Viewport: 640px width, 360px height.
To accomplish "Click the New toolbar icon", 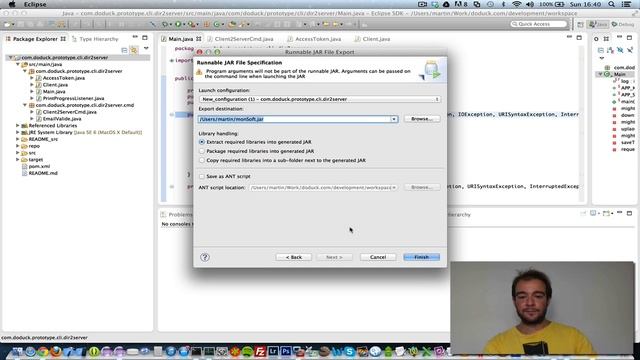I will [7, 24].
